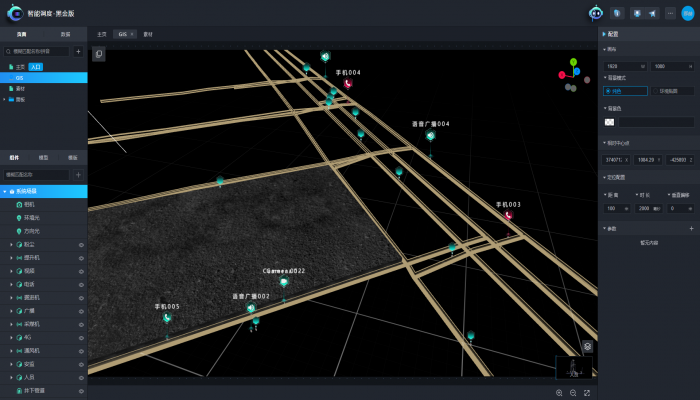Toggle visibility of the 广播 row
Viewport: 700px width, 400px height.
coord(81,311)
